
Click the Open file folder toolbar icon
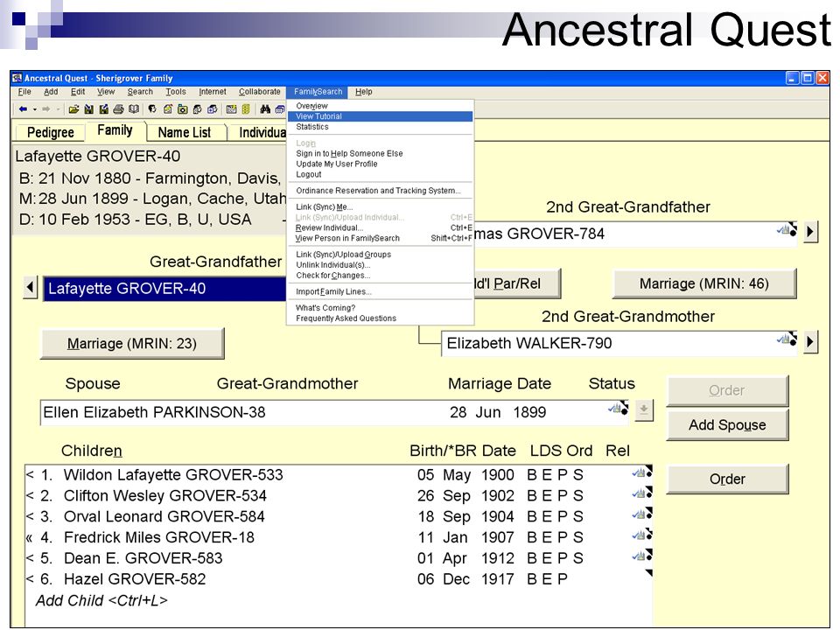(x=73, y=109)
